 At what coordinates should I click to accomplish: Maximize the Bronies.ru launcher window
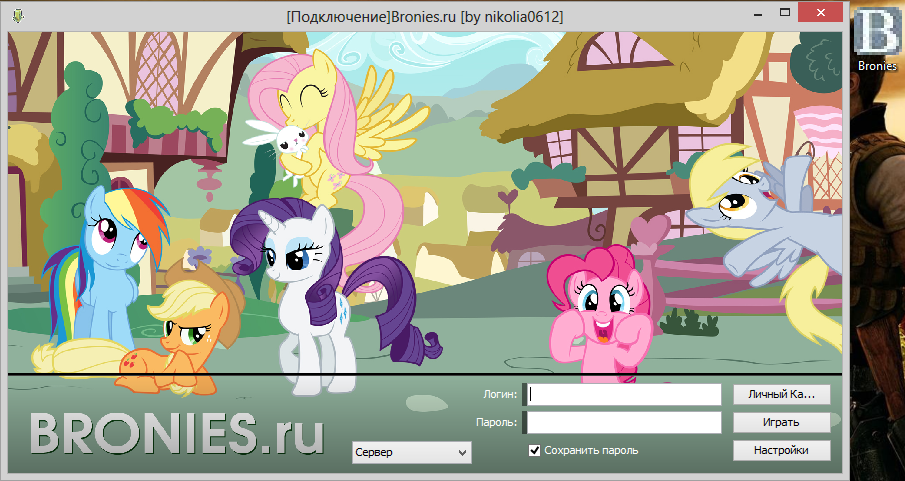[x=784, y=12]
